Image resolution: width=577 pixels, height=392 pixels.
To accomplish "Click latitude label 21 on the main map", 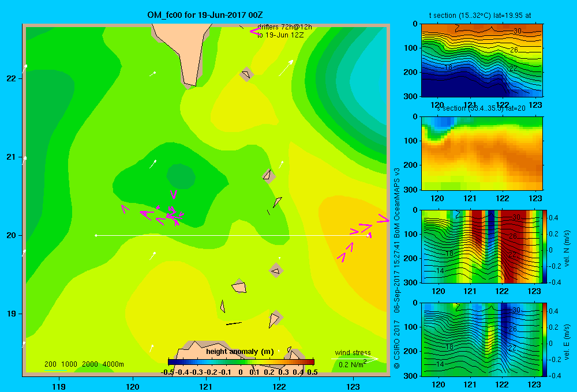I will point(12,157).
